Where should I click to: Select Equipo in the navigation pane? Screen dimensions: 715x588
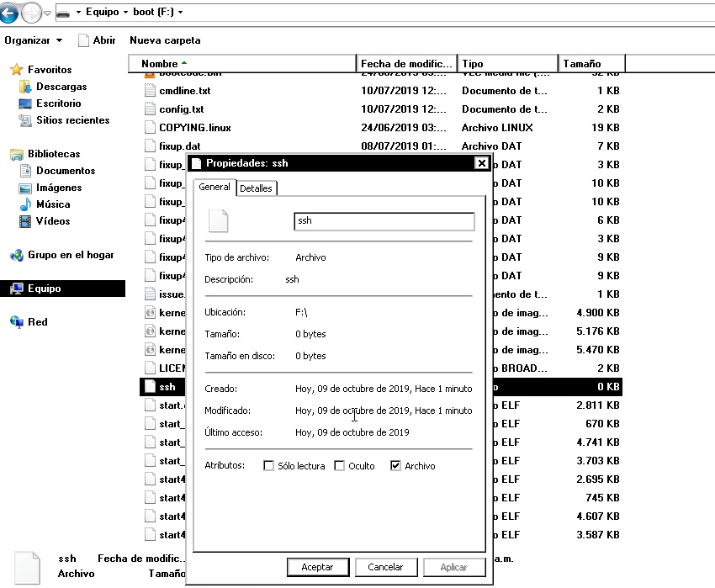(x=62, y=289)
